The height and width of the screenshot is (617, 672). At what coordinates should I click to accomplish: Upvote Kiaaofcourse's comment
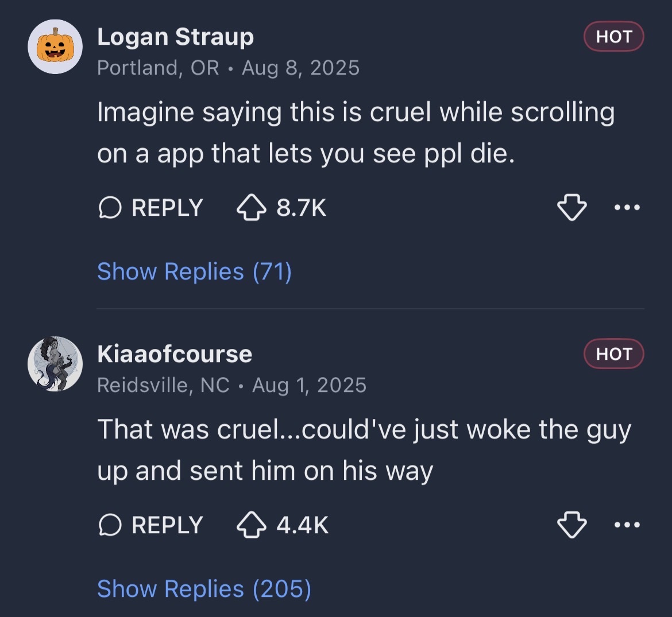(252, 525)
